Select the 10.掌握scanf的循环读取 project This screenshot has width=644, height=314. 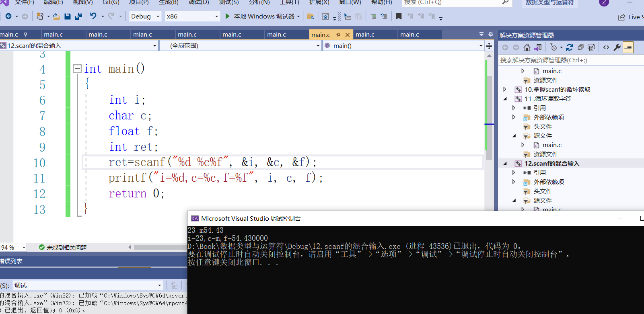tap(557, 89)
